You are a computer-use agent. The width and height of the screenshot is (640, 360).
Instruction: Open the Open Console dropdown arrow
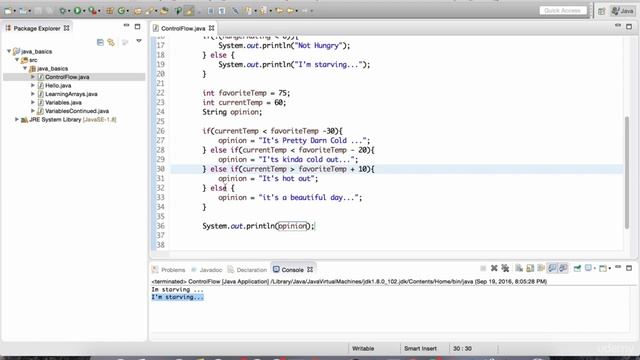point(610,269)
